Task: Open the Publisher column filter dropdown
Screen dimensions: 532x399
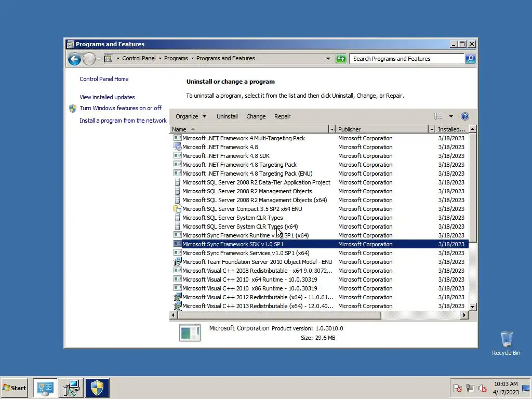Action: tap(432, 129)
